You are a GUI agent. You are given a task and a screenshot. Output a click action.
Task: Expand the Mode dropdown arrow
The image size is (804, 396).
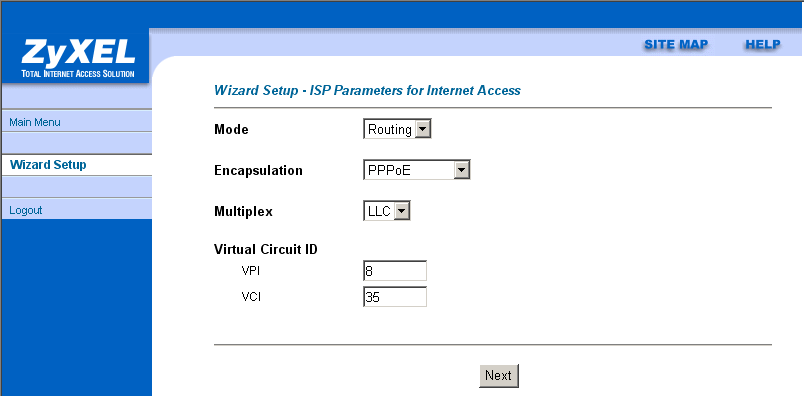(422, 129)
